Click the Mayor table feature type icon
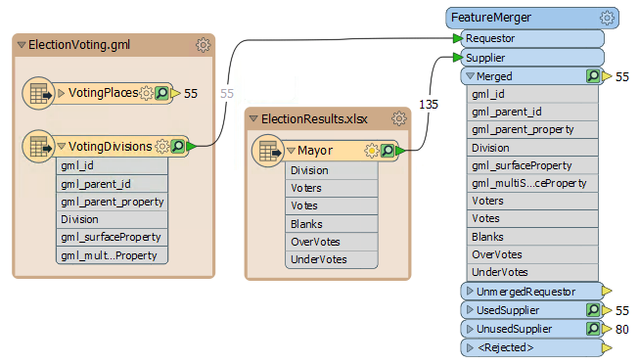Screen dimensions: 639x364 268,151
